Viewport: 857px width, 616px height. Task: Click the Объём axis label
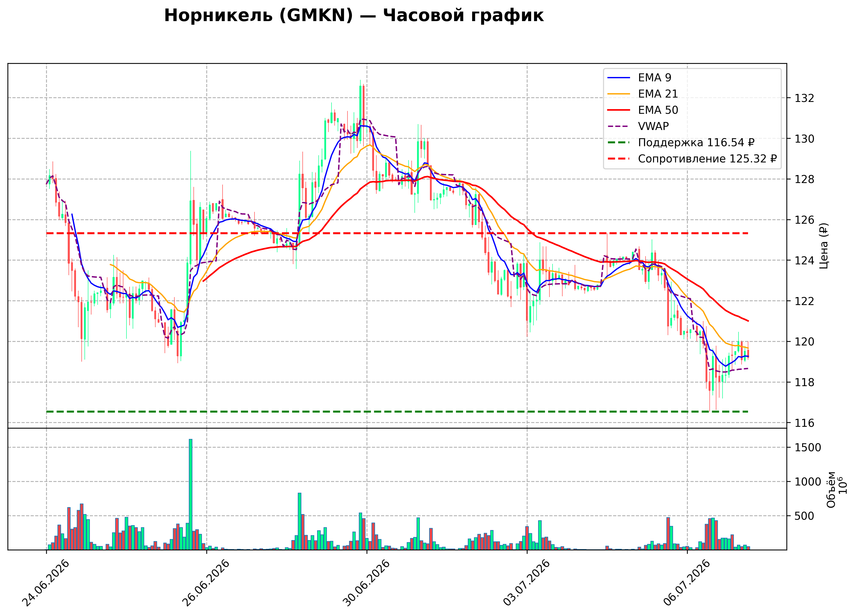tap(831, 489)
